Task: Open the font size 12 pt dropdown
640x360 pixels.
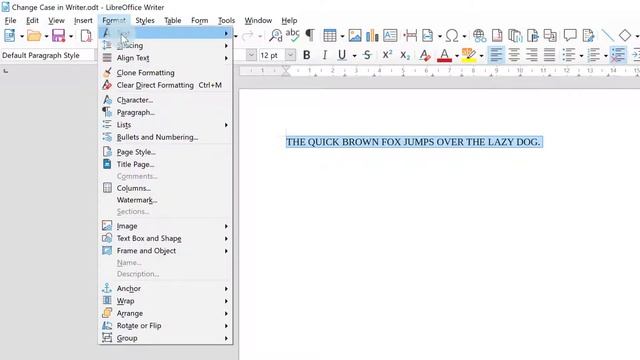Action: (x=291, y=55)
